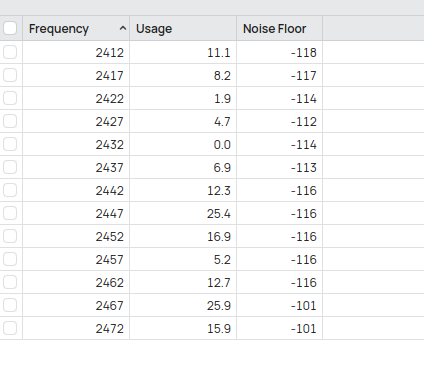Tick the checkbox beside frequency 2437
This screenshot has width=424, height=391.
coord(10,167)
